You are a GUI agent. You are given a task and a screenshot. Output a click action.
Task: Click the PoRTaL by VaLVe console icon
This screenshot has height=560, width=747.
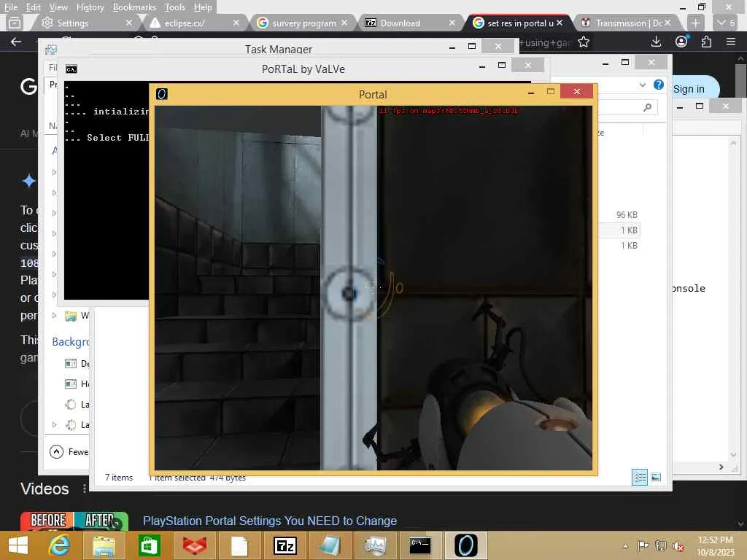[x=71, y=69]
